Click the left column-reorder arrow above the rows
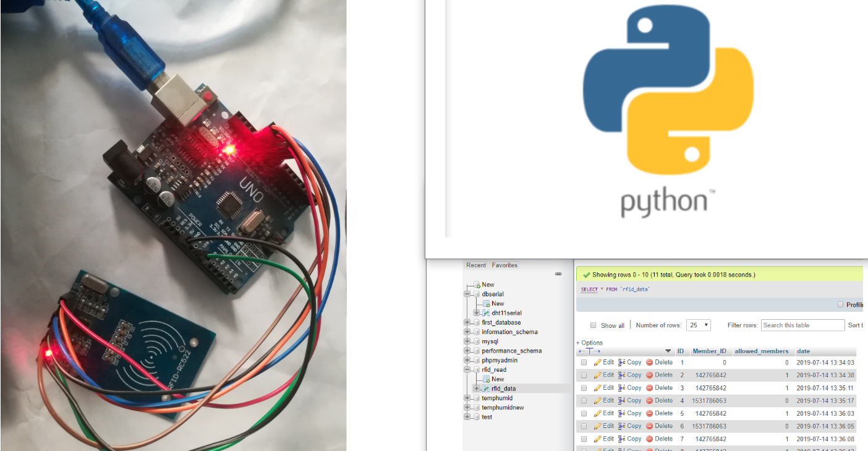The image size is (868, 451). point(581,351)
